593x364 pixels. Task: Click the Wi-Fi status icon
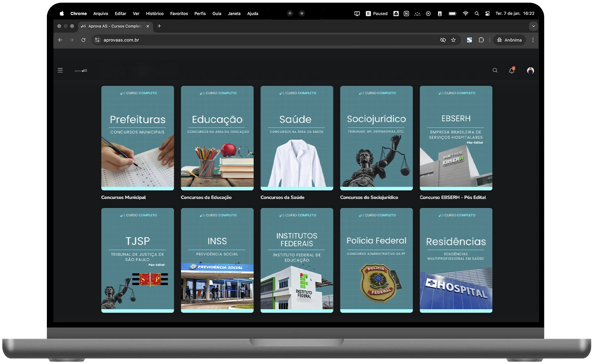(x=466, y=14)
